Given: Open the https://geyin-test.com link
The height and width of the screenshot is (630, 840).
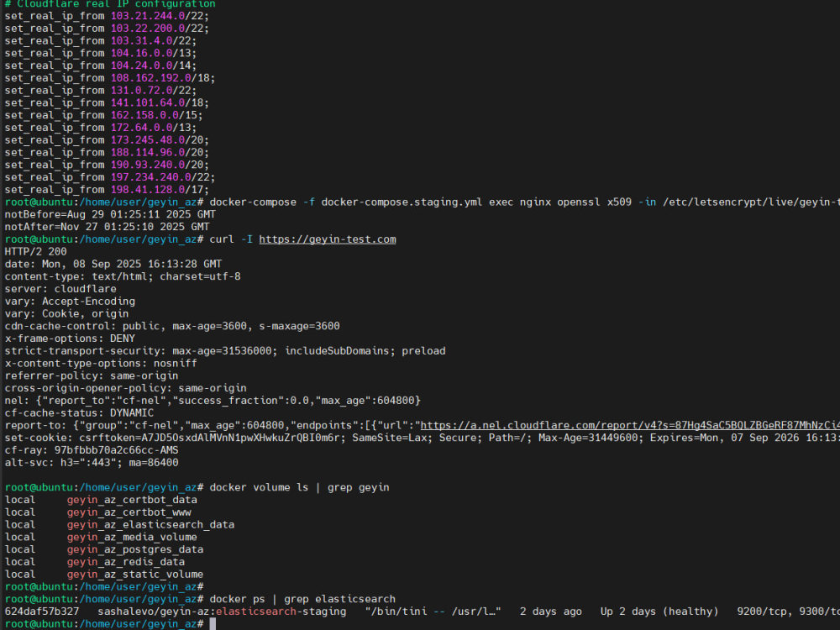Looking at the screenshot, I should click(328, 239).
